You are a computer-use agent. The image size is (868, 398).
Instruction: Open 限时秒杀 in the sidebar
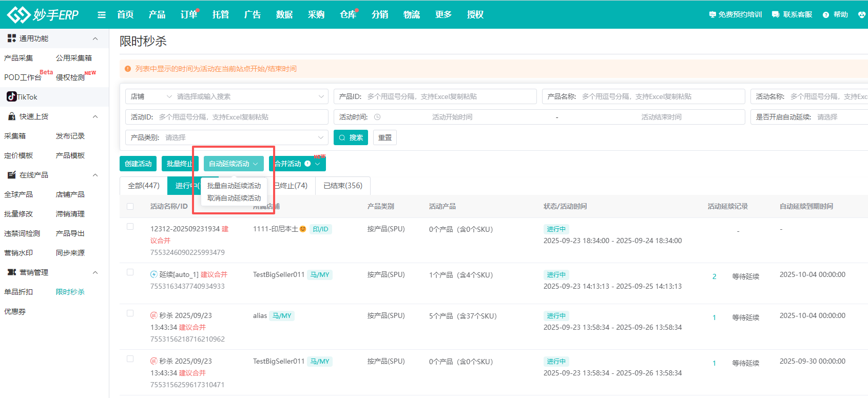tap(70, 292)
